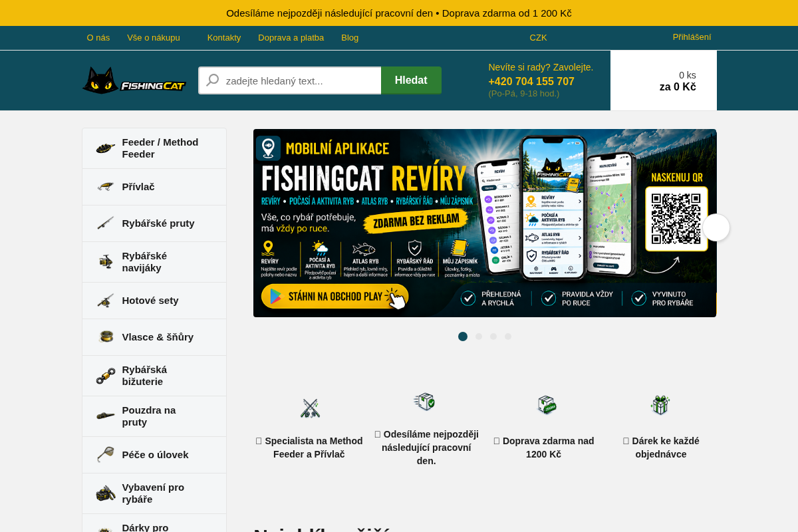Click the Vybavení pro rybáře icon
Image resolution: width=798 pixels, height=532 pixels.
(105, 493)
